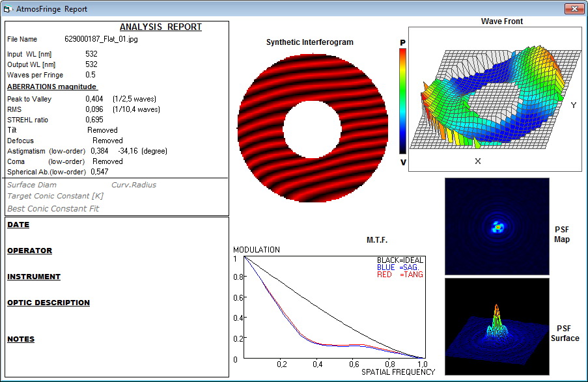Click file name 629000187_Flat_01.jpg
This screenshot has width=588, height=382.
click(x=101, y=39)
